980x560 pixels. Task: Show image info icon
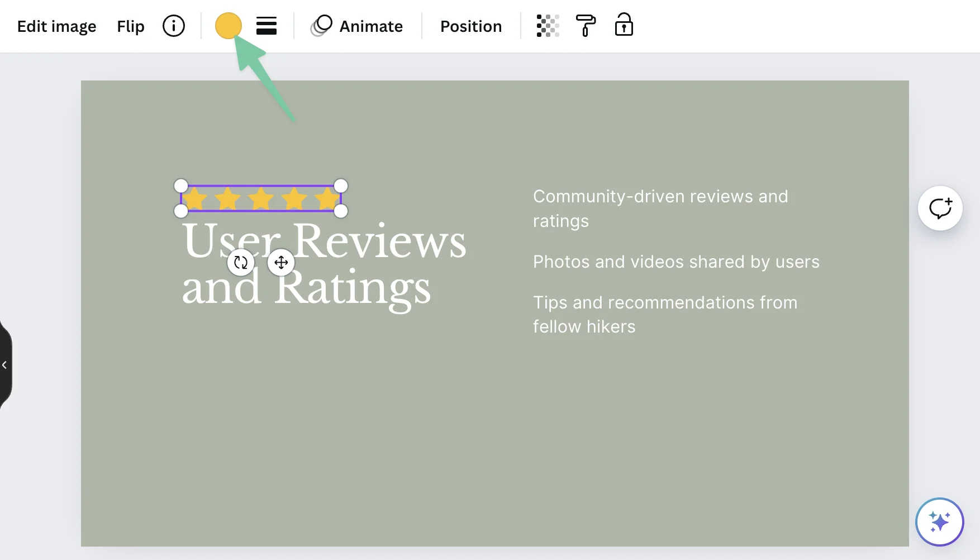click(x=174, y=26)
